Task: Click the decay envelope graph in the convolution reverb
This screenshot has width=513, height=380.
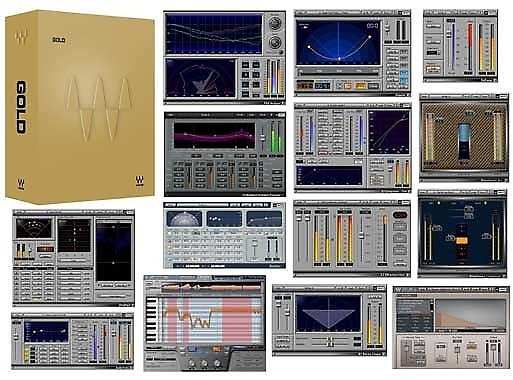Action: tap(470, 314)
